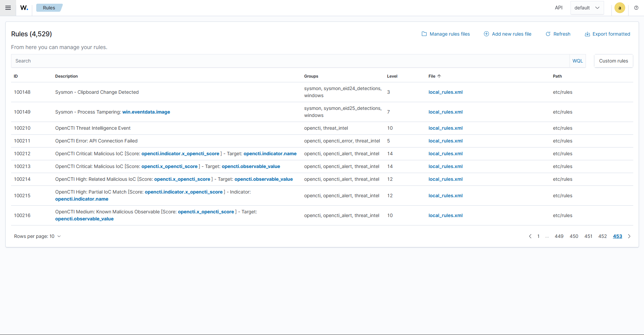The width and height of the screenshot is (644, 335).
Task: Open the help icon in top bar
Action: pos(636,8)
